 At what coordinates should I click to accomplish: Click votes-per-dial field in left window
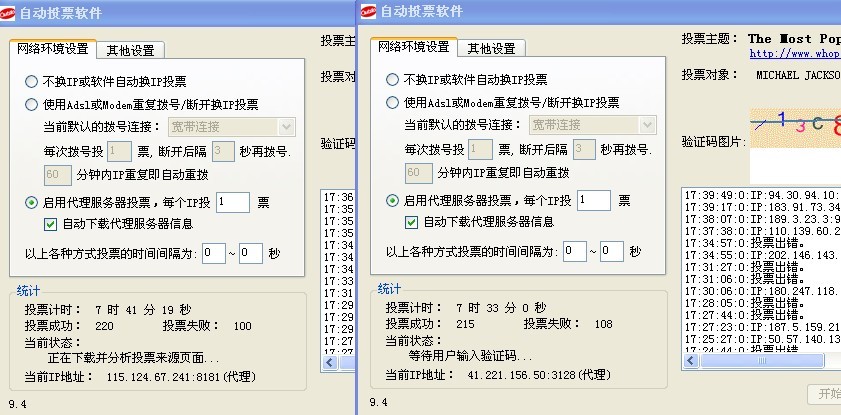click(x=119, y=152)
